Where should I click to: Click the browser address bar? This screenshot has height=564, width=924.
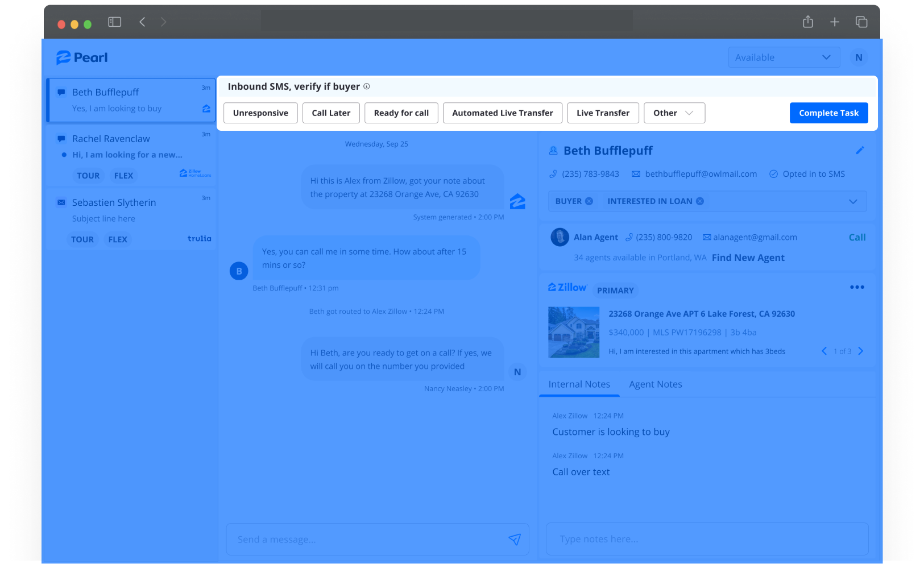pos(447,22)
